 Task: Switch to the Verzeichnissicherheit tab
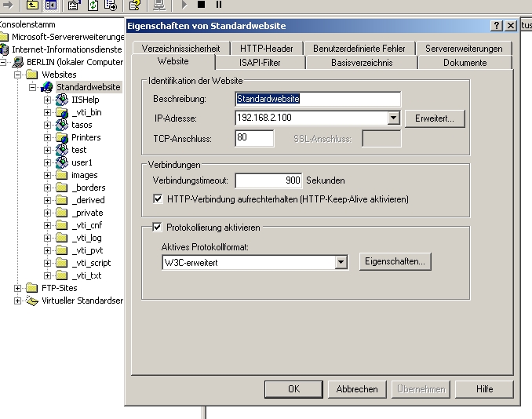(x=181, y=49)
